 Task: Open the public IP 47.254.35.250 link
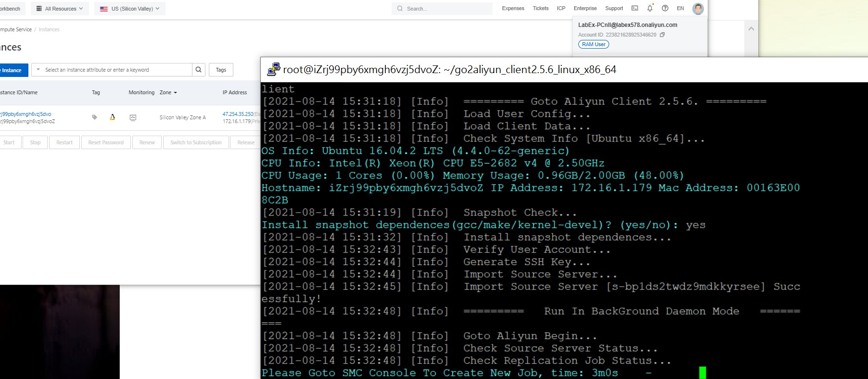(238, 114)
